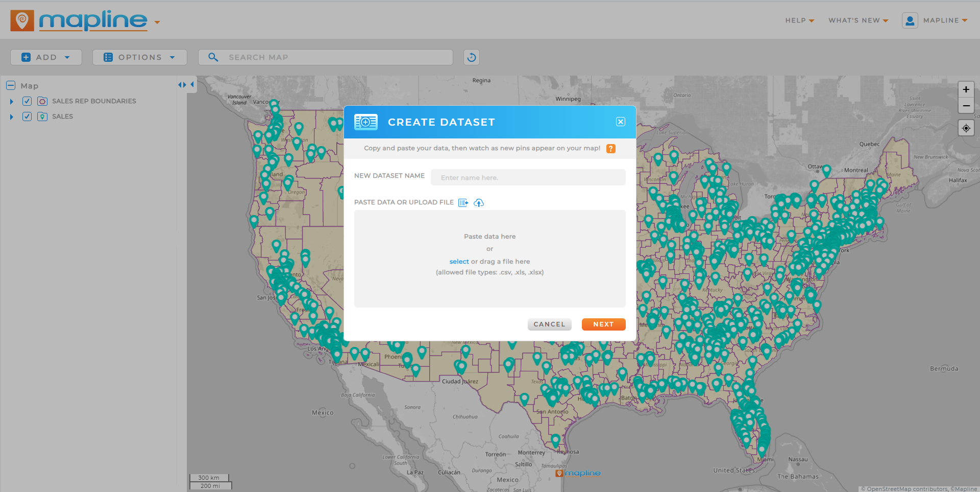
Task: Click the search magnifier icon
Action: (x=213, y=57)
